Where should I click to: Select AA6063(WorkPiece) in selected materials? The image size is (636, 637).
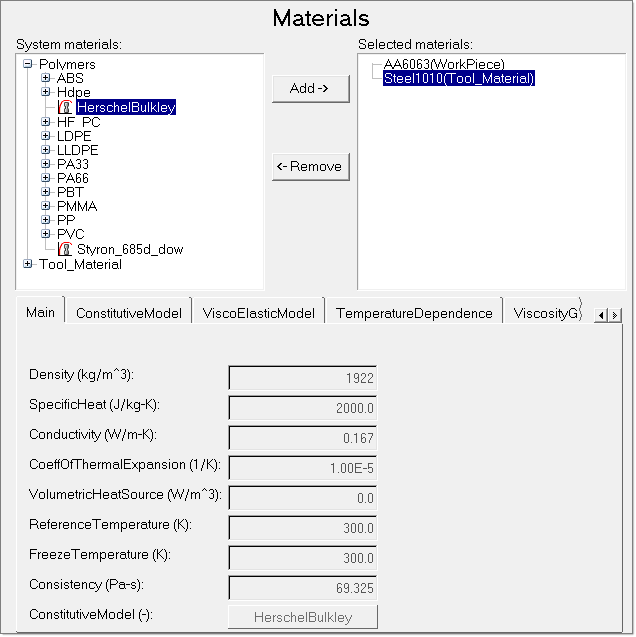[x=444, y=64]
